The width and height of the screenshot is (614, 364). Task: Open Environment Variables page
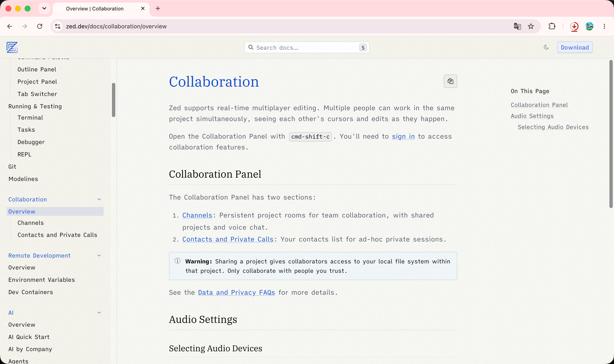click(42, 280)
